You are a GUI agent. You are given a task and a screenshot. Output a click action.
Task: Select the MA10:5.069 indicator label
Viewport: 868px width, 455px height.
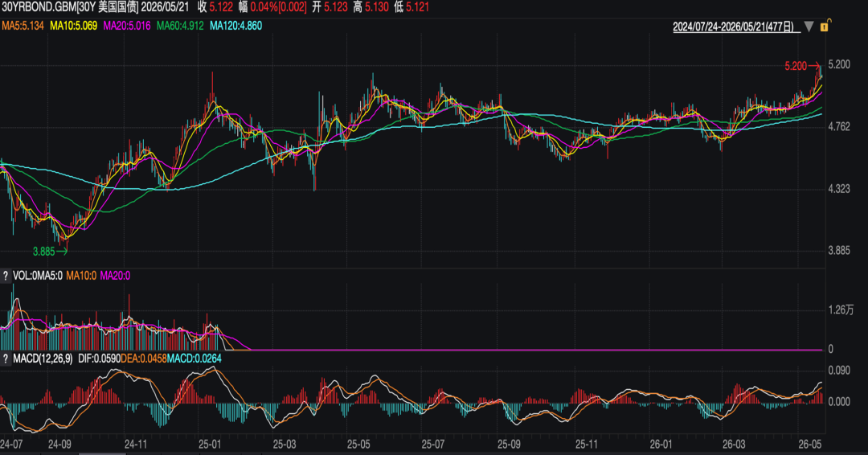[x=74, y=26]
